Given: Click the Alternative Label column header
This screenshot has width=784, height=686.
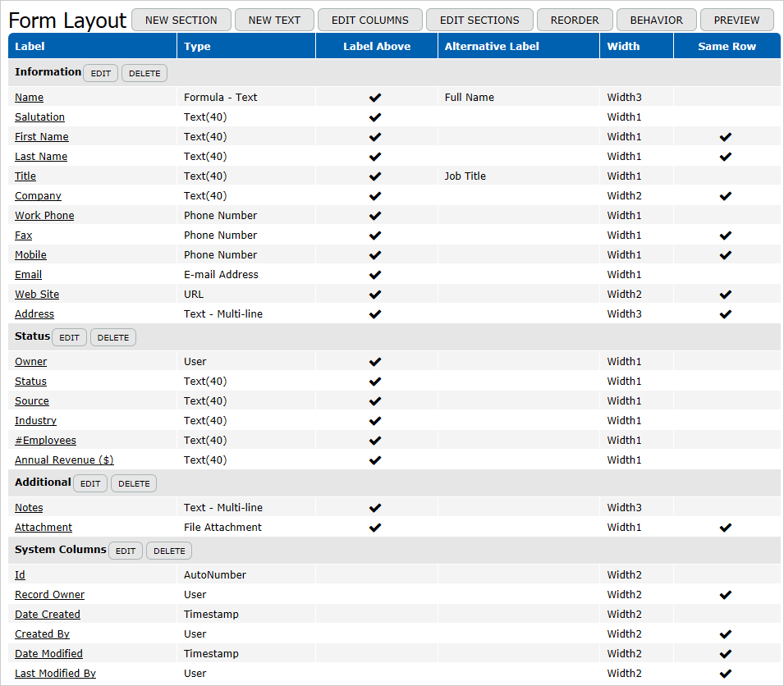Looking at the screenshot, I should point(492,47).
